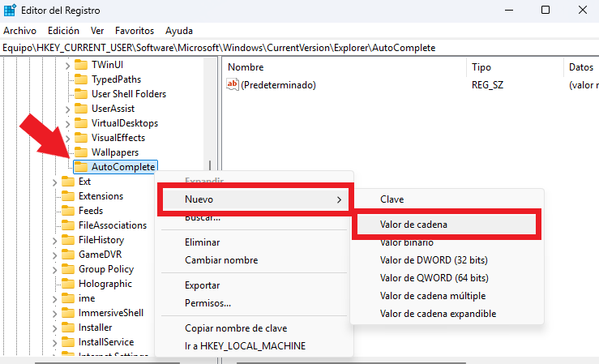This screenshot has height=364, width=599.
Task: Click the Registry Editor app icon in title bar
Action: [x=10, y=10]
